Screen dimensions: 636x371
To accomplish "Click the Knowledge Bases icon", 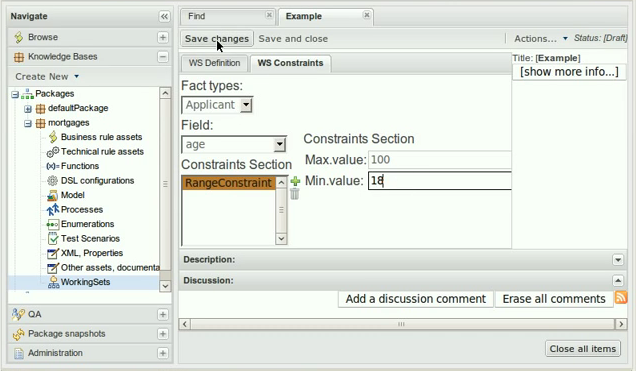I will pos(19,57).
